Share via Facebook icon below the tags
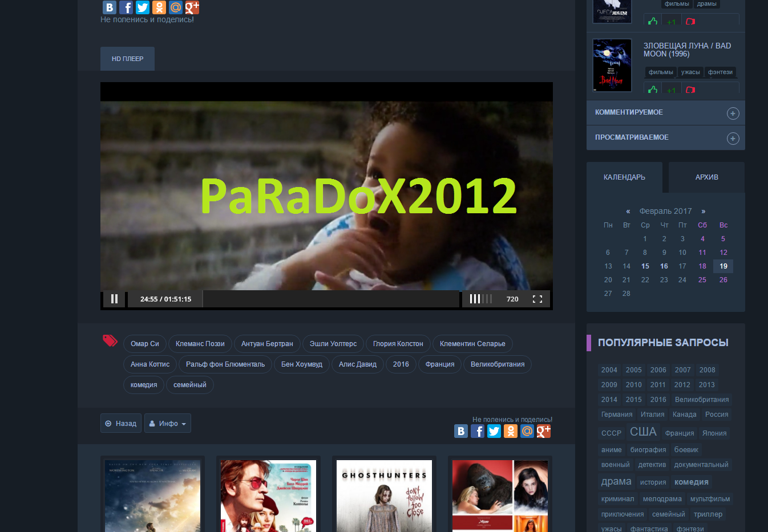768x532 pixels. click(x=478, y=431)
